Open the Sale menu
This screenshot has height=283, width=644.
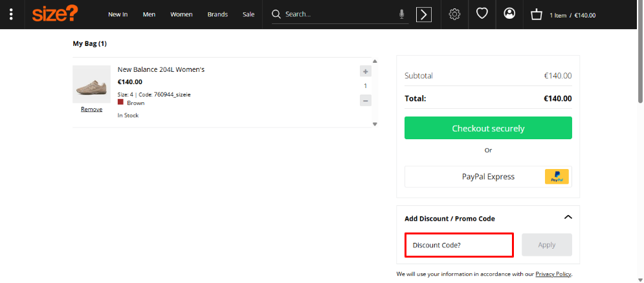coord(249,14)
